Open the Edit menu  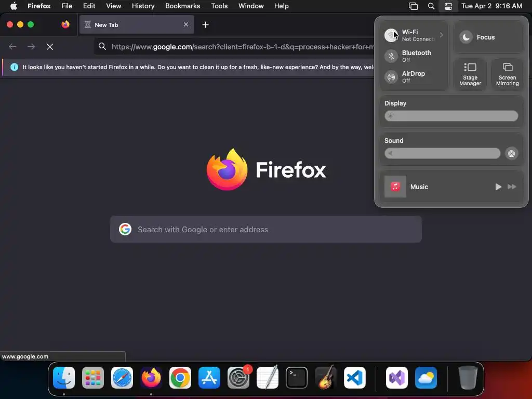click(89, 6)
